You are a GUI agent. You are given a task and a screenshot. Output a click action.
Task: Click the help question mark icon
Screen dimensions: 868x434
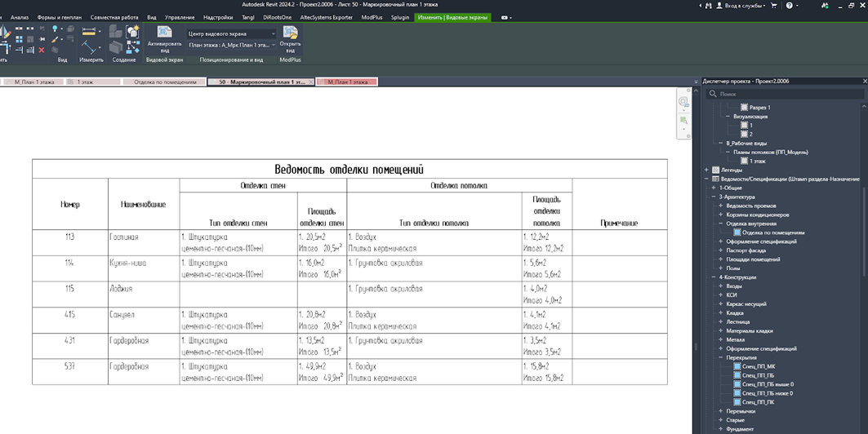point(790,6)
